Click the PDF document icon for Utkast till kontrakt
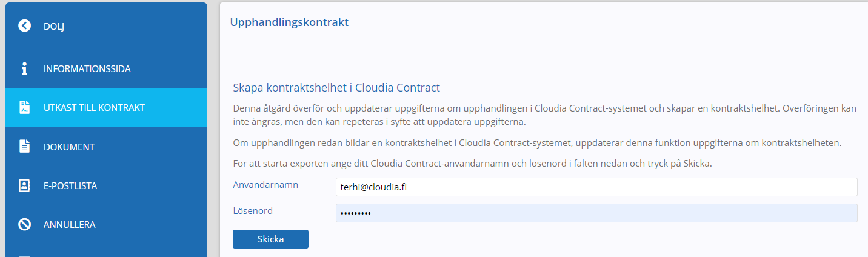The height and width of the screenshot is (257, 868). [x=24, y=108]
